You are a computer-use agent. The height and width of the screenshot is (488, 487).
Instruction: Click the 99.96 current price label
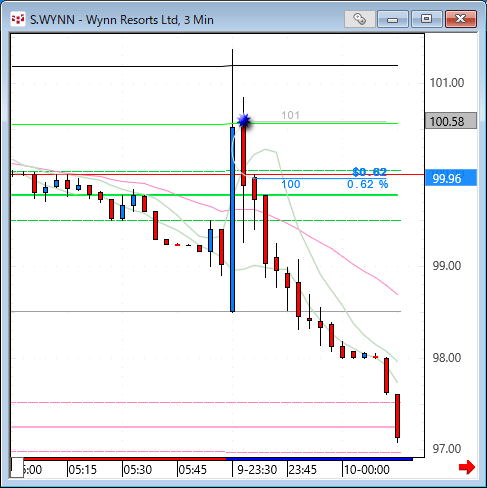point(451,178)
